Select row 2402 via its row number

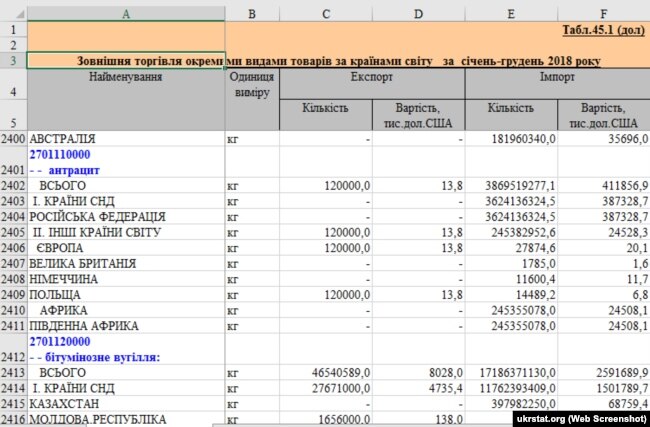tap(13, 185)
